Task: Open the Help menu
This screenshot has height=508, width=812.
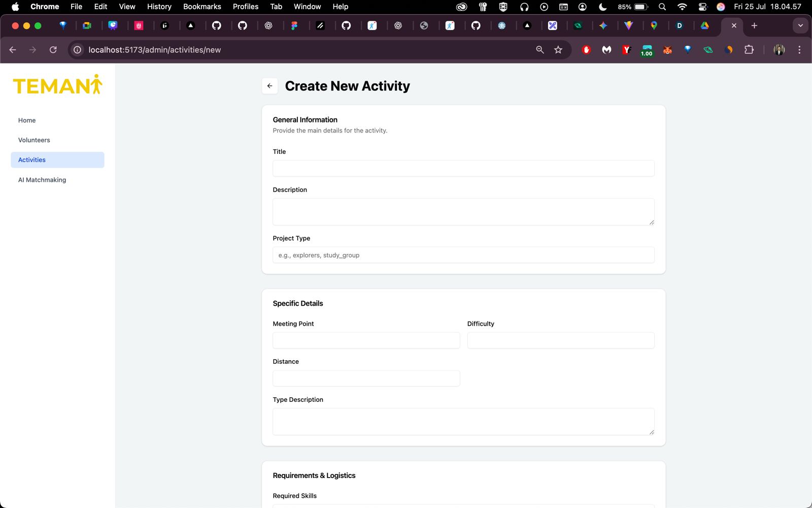Action: tap(341, 7)
